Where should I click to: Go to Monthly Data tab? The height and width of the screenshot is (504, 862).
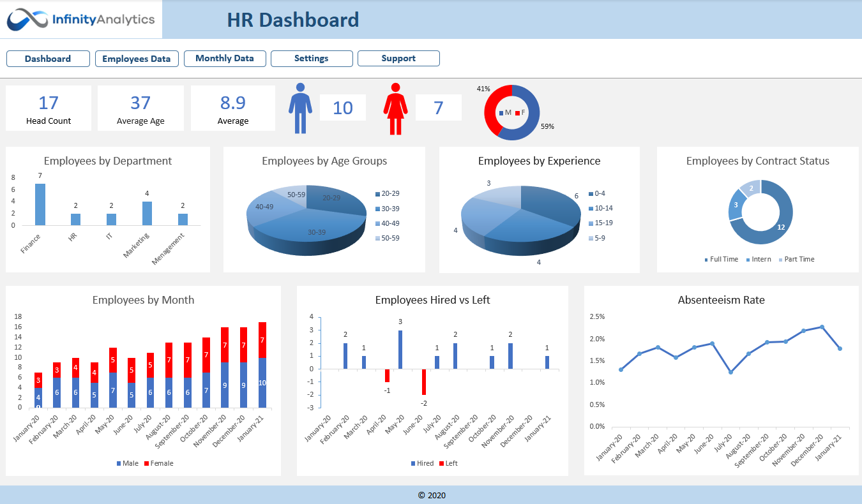tap(225, 59)
